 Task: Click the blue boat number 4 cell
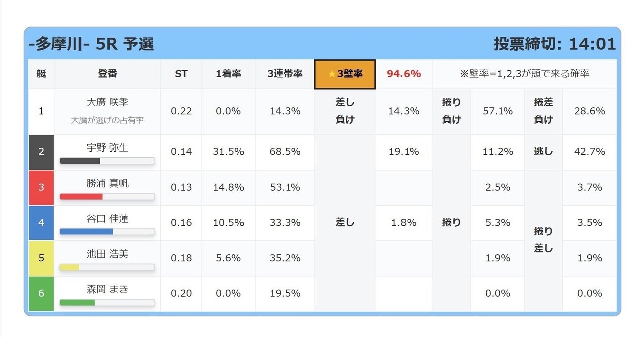click(41, 222)
